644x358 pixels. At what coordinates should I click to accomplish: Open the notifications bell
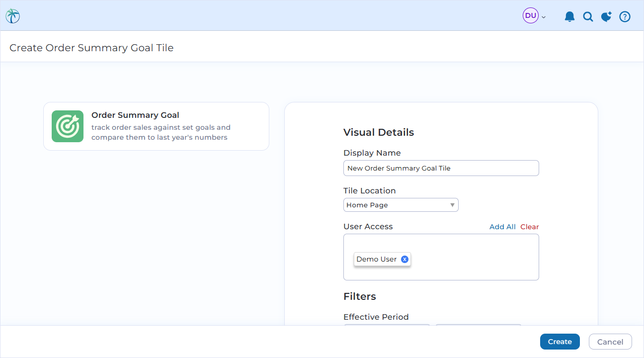pyautogui.click(x=569, y=16)
